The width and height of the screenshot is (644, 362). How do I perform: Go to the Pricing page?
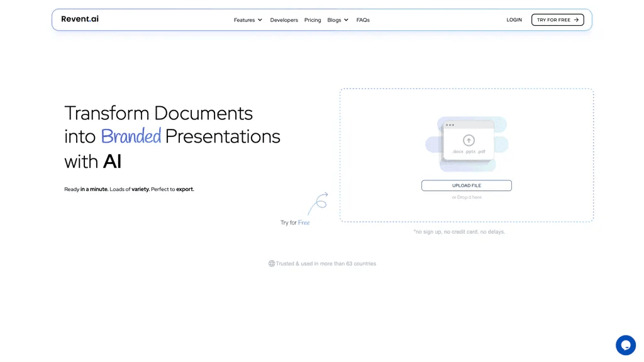pyautogui.click(x=313, y=19)
